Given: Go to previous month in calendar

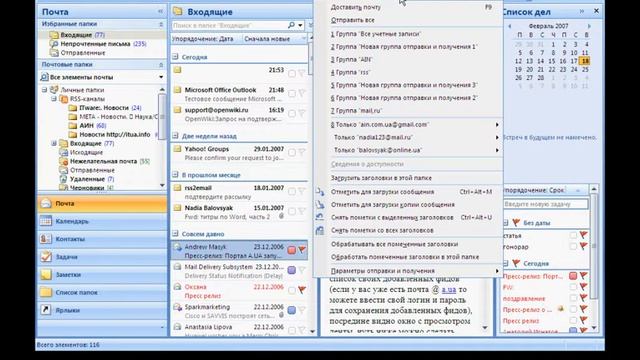Looking at the screenshot, I should tap(509, 26).
